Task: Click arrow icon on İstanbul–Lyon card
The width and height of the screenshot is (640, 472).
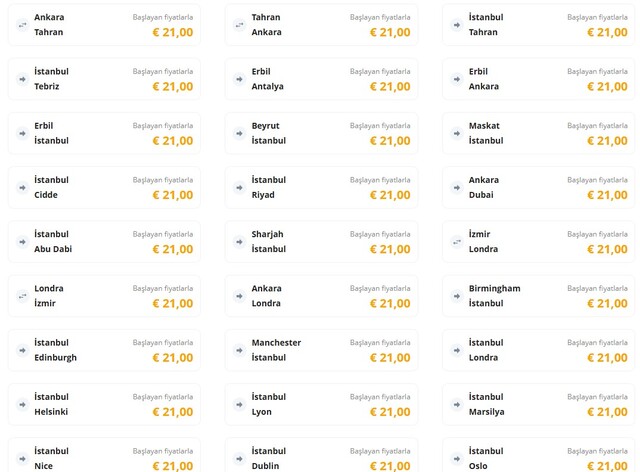Action: pyautogui.click(x=239, y=404)
